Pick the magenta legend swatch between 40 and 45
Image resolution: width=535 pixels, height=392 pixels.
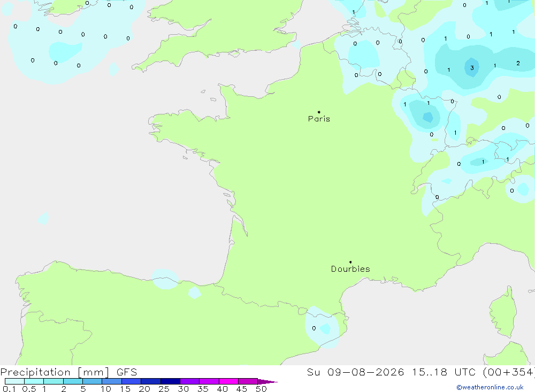[228, 381]
